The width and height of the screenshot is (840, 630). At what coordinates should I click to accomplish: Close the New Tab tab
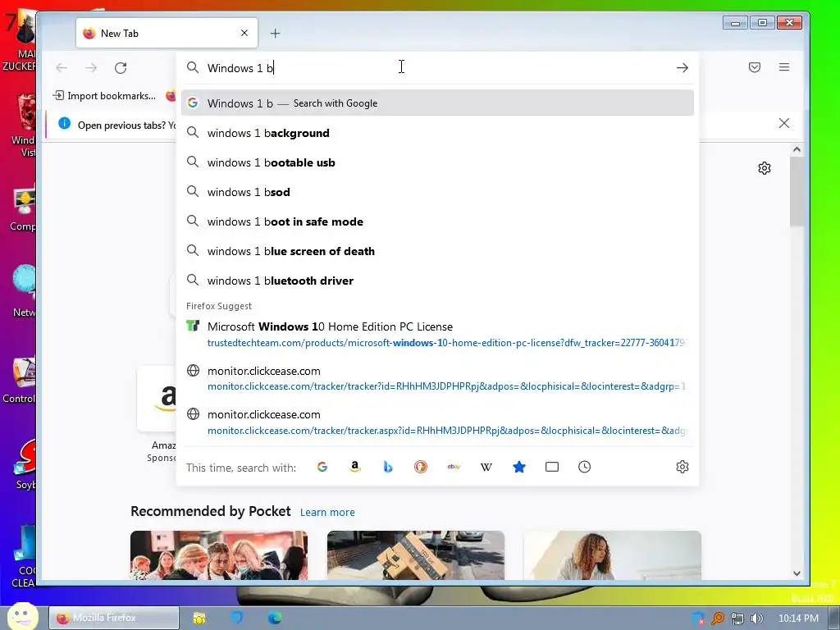[244, 33]
